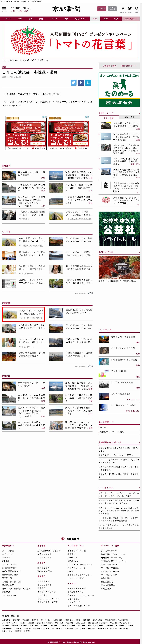Switch ranking to 全国・海外 tab

tap(129, 117)
